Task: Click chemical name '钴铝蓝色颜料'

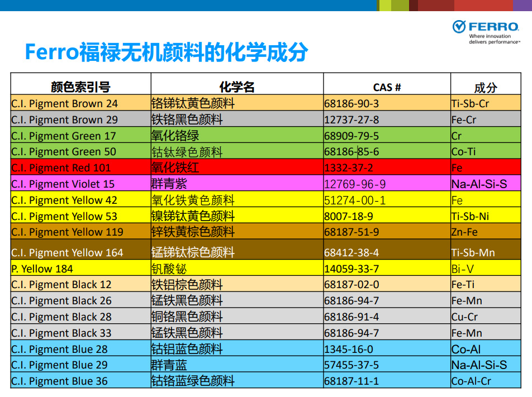Action: tap(187, 349)
